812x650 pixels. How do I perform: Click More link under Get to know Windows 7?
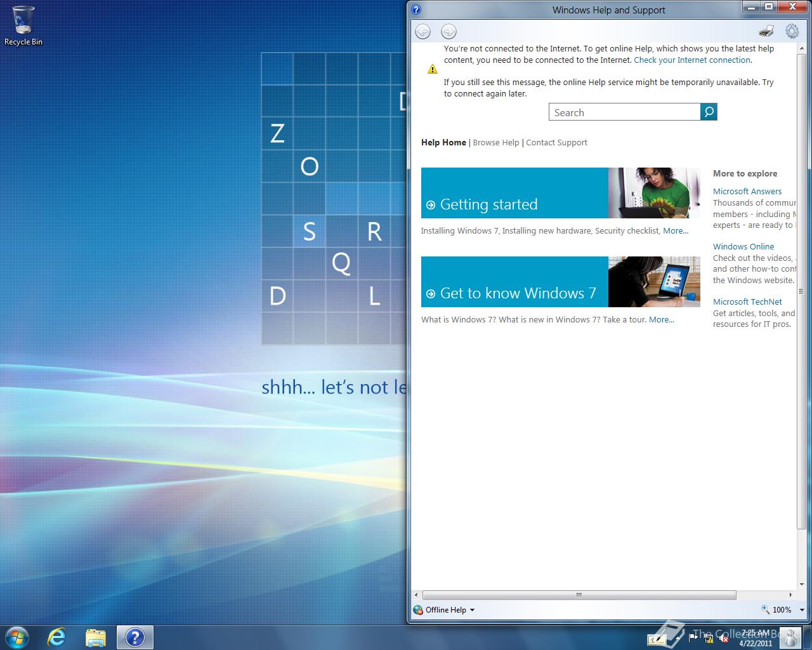662,320
